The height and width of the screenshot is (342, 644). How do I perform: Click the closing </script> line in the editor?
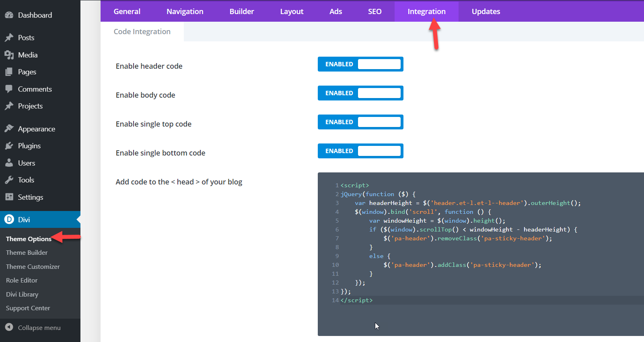(x=357, y=300)
